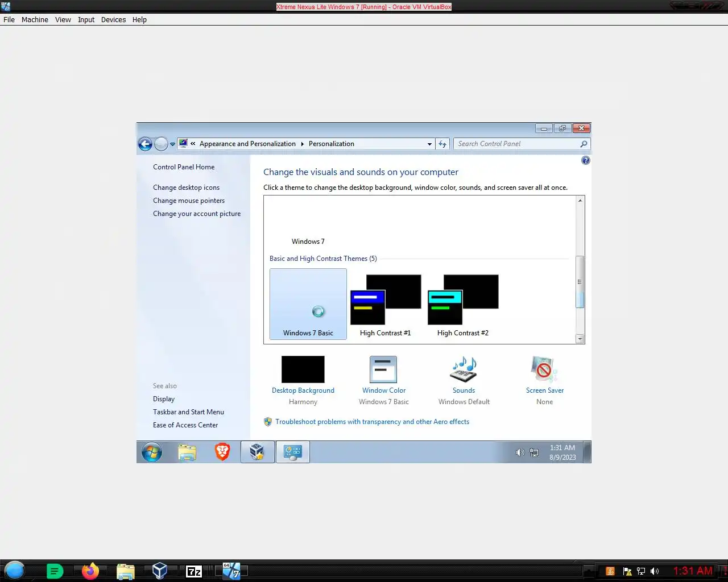Select the High Contrast #2 theme

(463, 304)
